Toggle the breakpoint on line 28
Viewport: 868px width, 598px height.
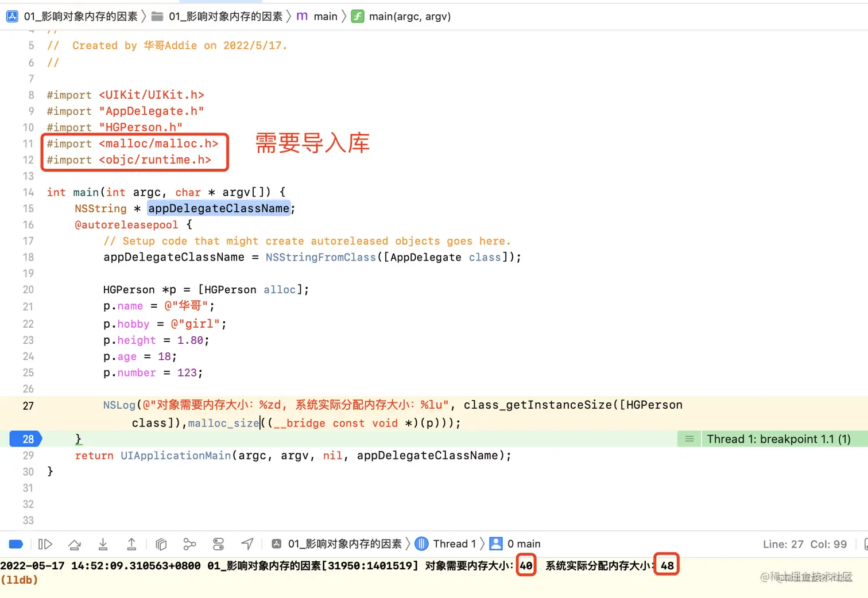tap(26, 439)
